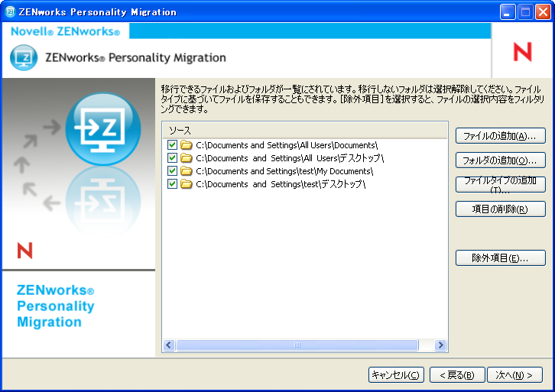Open the 除外項目(E)... filter dialog

[x=500, y=258]
